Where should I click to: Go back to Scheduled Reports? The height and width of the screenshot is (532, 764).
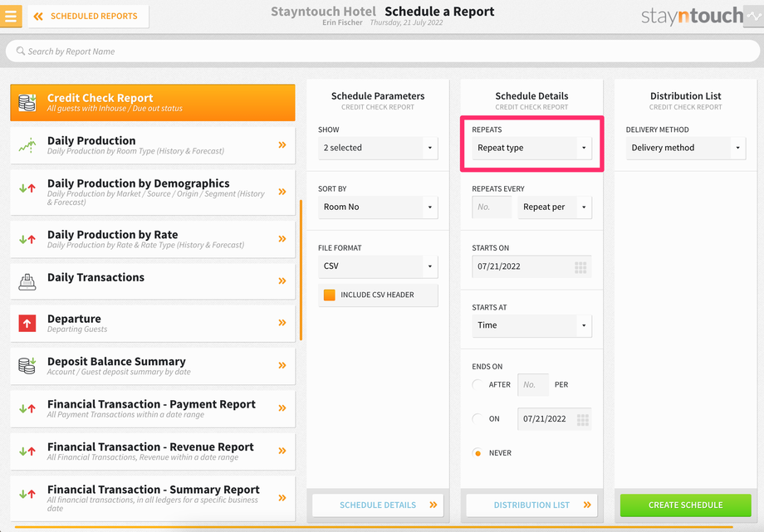point(88,16)
